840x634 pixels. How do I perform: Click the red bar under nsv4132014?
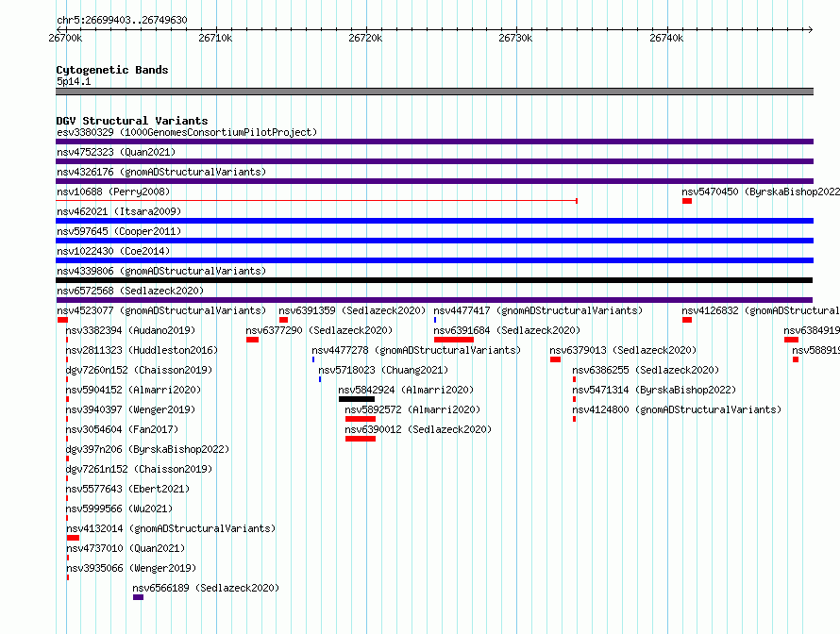[x=73, y=538]
